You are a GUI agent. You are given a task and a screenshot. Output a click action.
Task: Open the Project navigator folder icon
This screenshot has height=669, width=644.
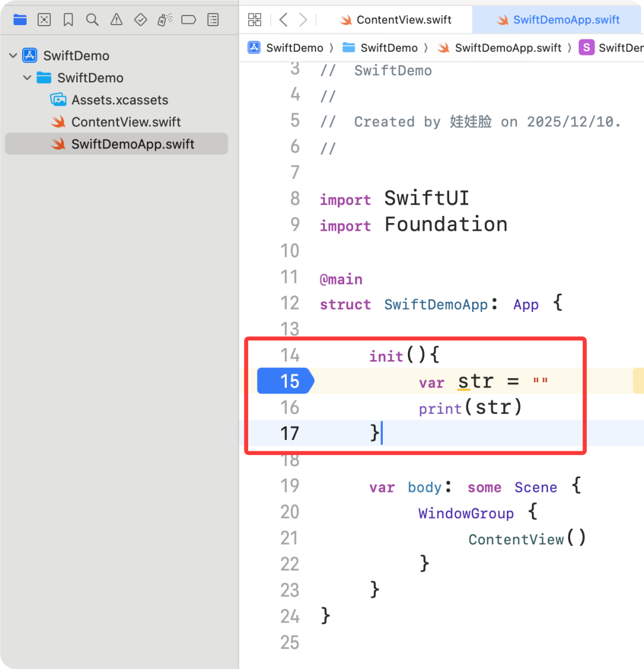(20, 20)
